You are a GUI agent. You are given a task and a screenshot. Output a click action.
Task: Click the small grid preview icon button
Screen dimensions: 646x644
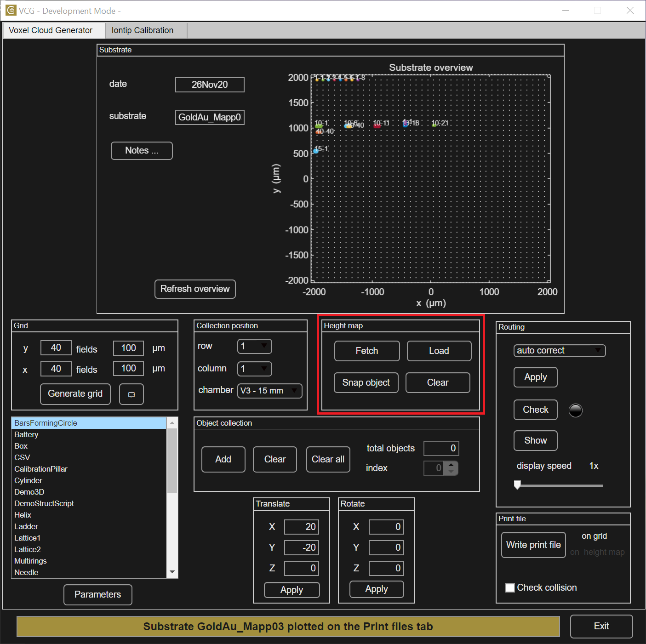coord(131,394)
